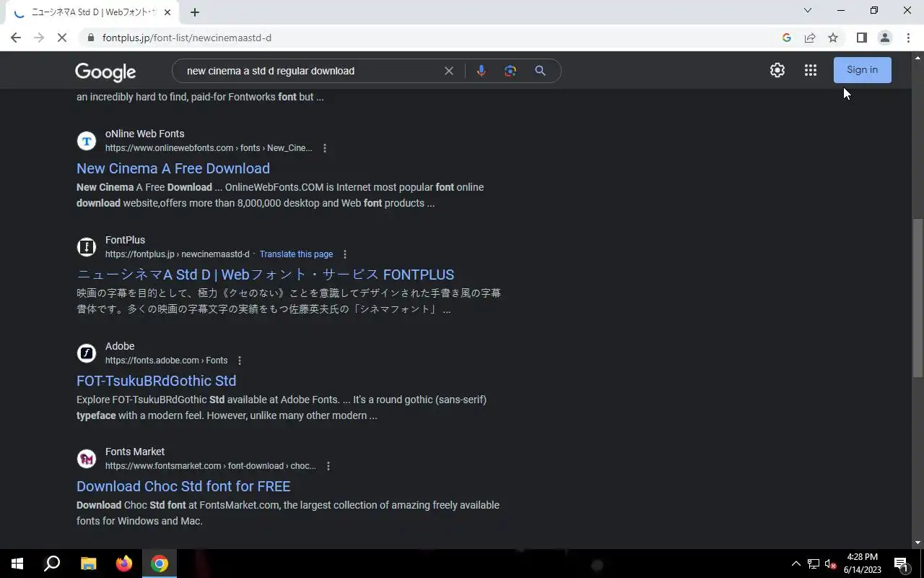Search by image with Google Lens
The height and width of the screenshot is (578, 924).
pos(510,71)
